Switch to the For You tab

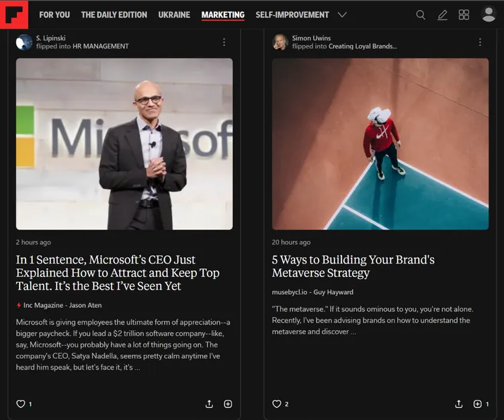[54, 15]
